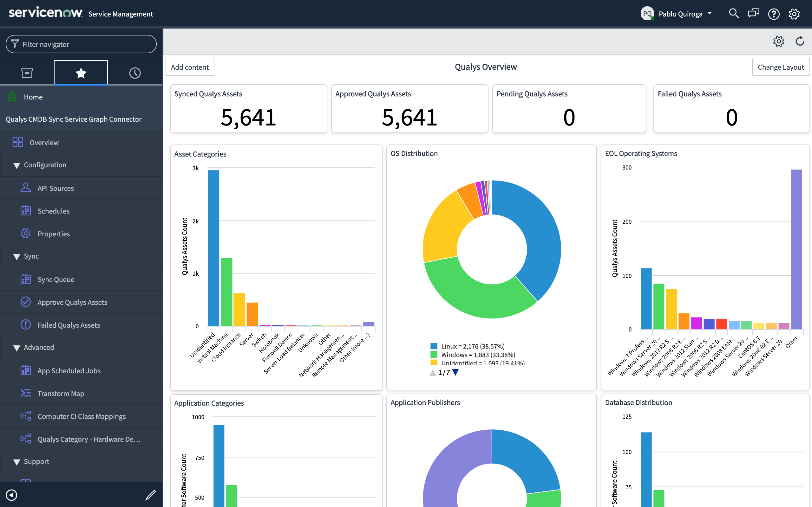Click the Add content button
The width and height of the screenshot is (812, 507).
(190, 67)
